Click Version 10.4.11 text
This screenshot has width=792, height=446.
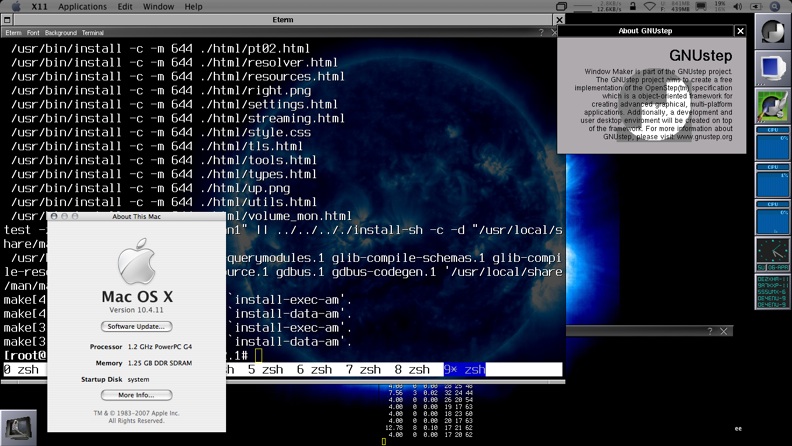pos(136,310)
